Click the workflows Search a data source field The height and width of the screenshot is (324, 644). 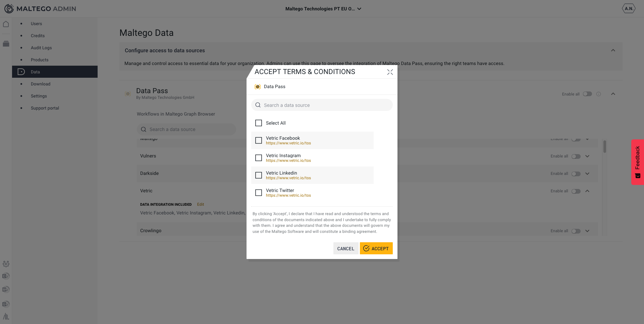(x=186, y=129)
